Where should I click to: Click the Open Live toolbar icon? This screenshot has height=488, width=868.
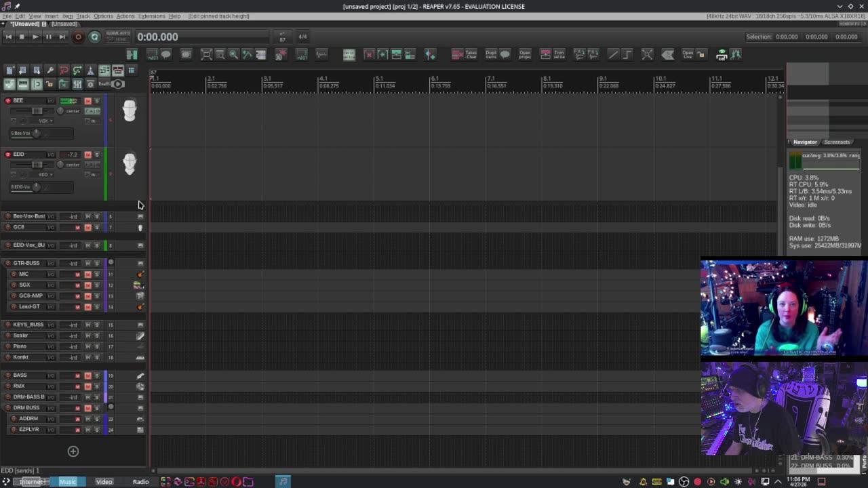coord(688,54)
